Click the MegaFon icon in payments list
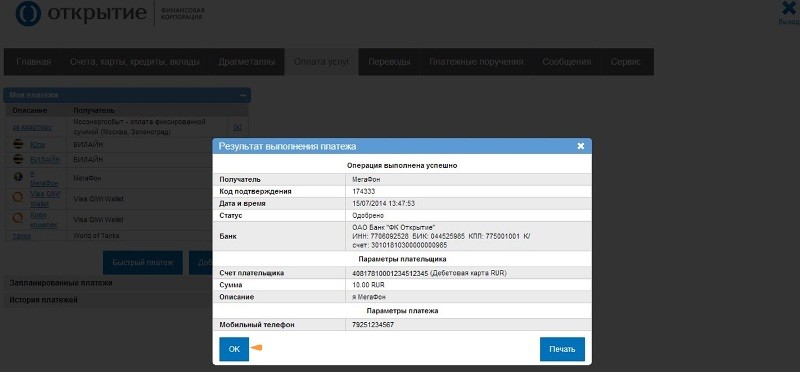 click(18, 177)
